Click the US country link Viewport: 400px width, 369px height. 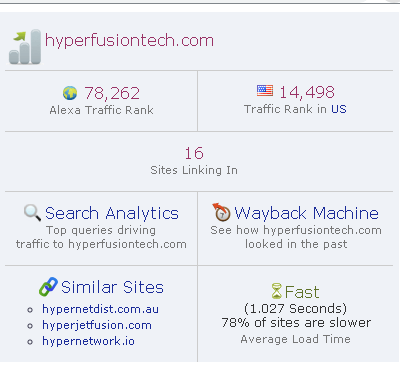(x=339, y=109)
